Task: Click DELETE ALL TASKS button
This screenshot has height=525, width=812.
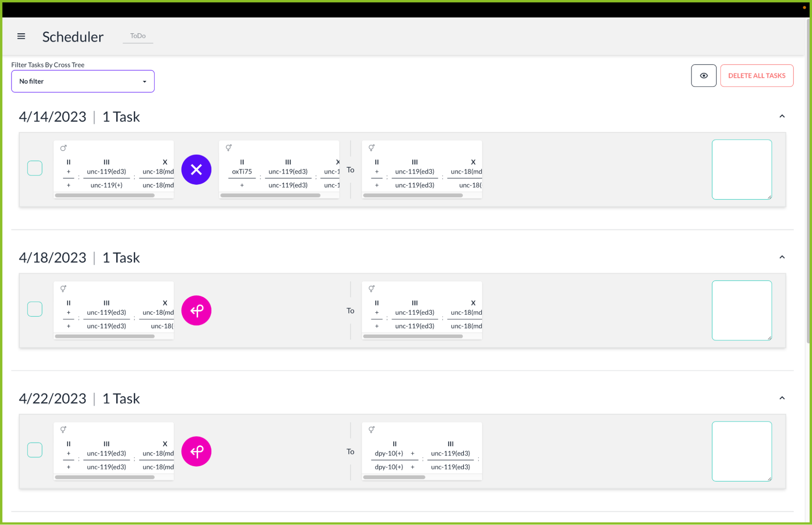Action: pos(757,75)
